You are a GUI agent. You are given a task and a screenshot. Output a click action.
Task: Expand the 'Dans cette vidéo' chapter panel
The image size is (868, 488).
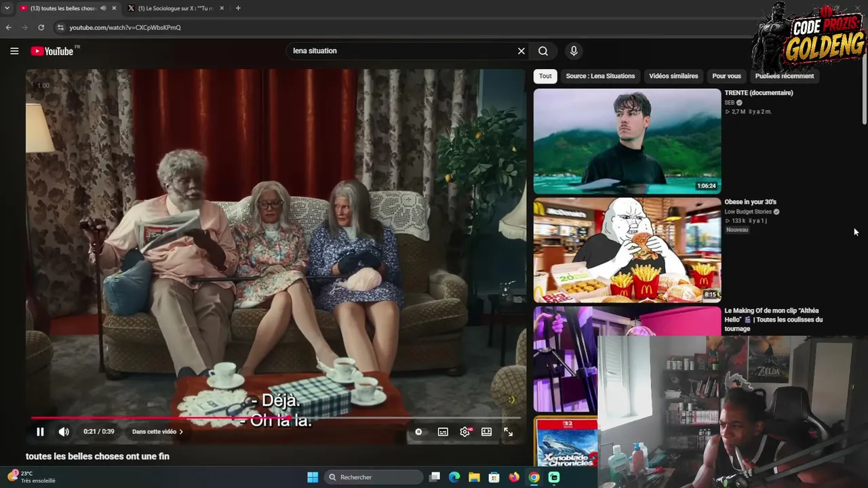(x=157, y=432)
